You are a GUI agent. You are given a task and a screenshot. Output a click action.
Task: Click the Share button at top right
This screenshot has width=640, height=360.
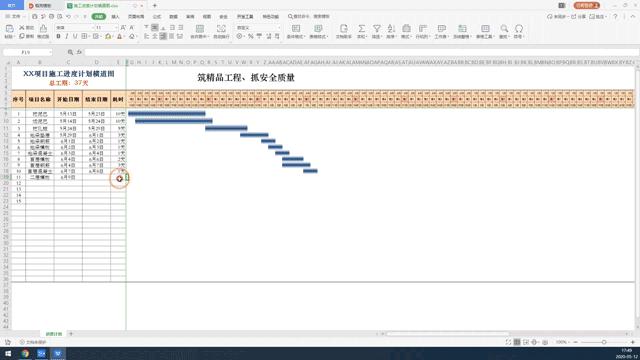(579, 16)
